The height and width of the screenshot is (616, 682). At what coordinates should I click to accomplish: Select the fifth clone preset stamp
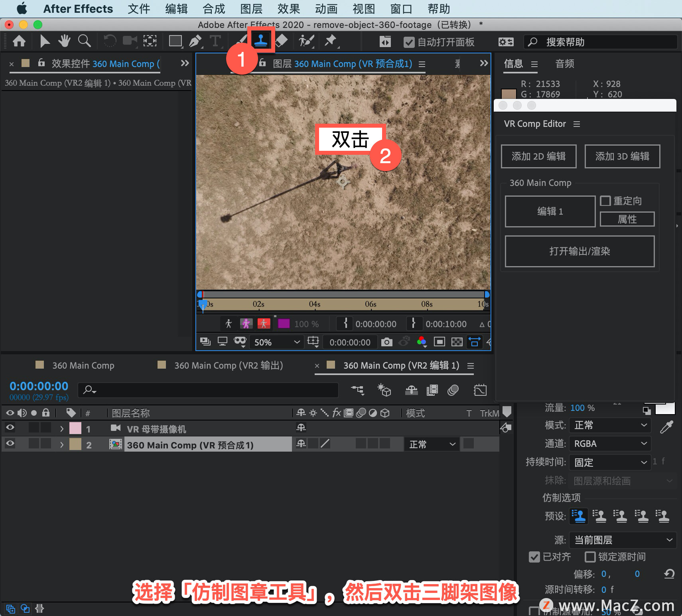(x=662, y=516)
